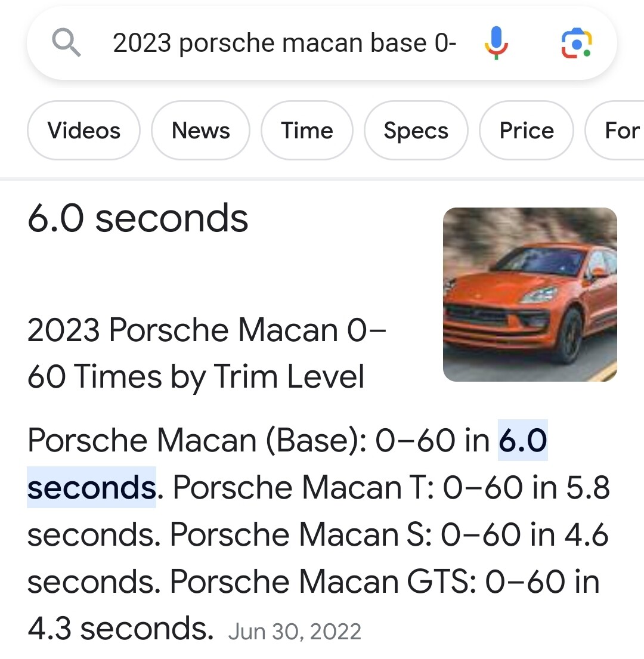644x659 pixels.
Task: Open the orange Porsche Macan thumbnail
Action: (530, 295)
